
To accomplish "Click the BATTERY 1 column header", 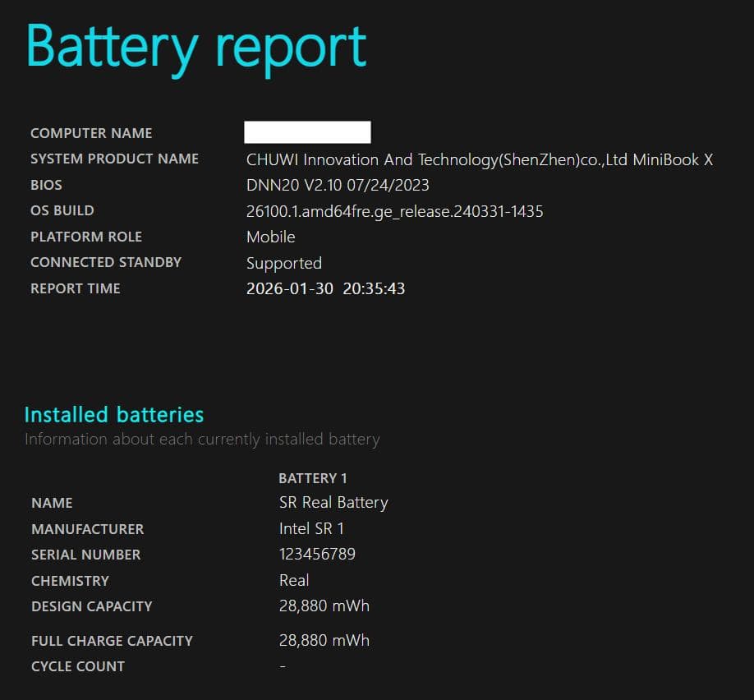I will 313,478.
